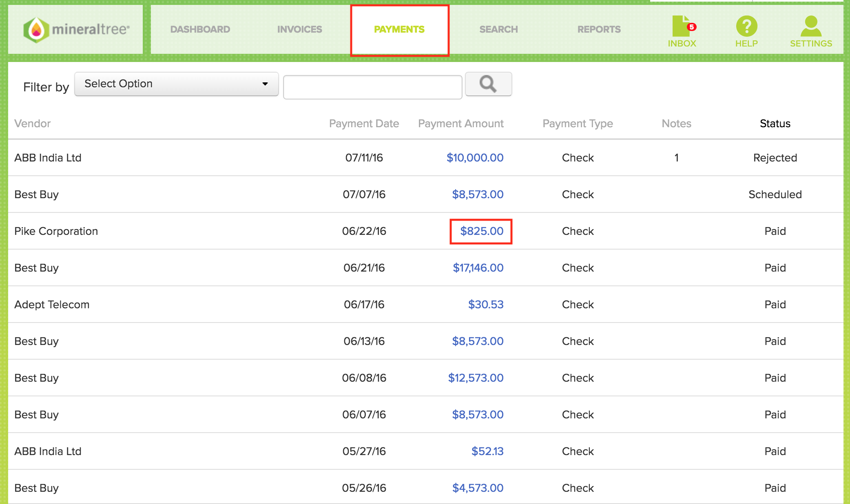Screen dimensions: 850x504
Task: Click the Adept Telecom vendor name
Action: point(52,305)
